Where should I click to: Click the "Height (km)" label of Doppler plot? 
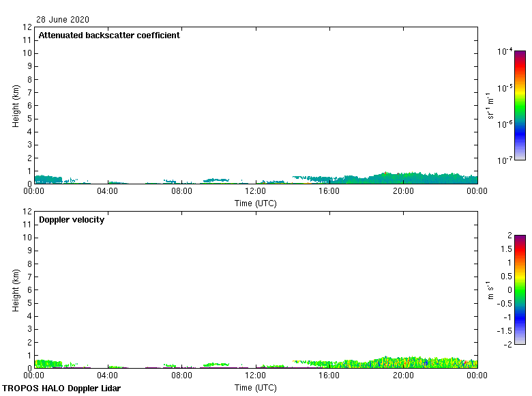[15, 290]
